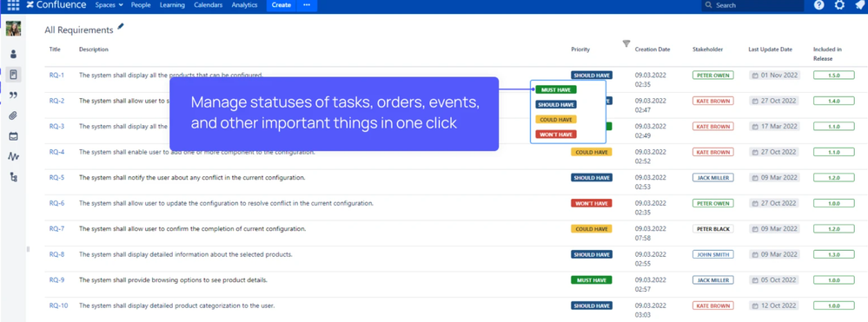Open the JOHN SMITH stakeholder status
The width and height of the screenshot is (868, 322).
tap(713, 254)
